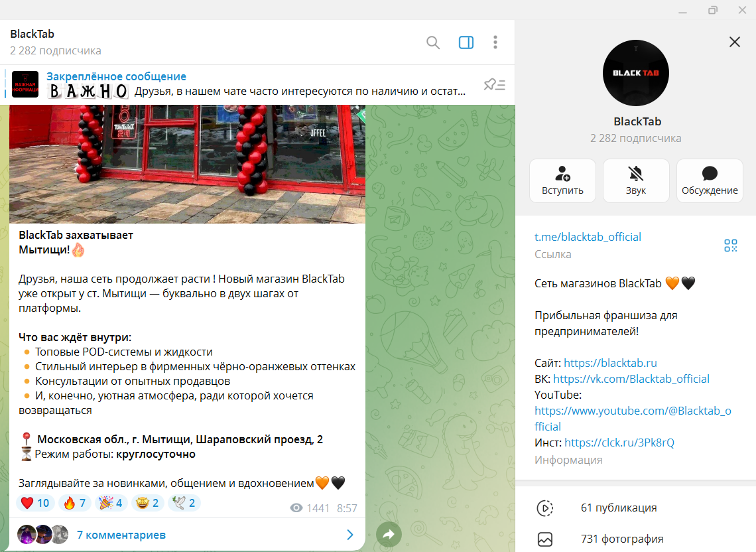
Task: Click the stories icon beside 61 публикация
Action: coord(545,508)
